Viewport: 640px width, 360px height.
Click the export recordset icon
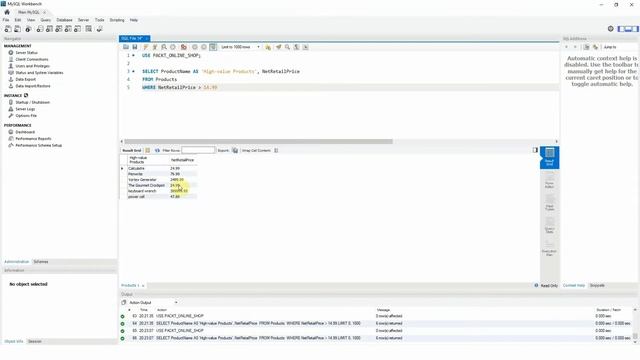(x=235, y=151)
